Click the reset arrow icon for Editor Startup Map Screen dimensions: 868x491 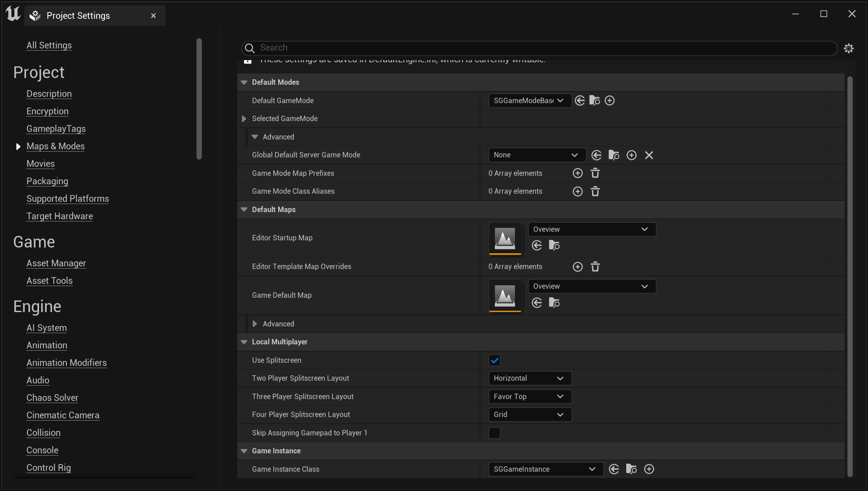click(x=537, y=246)
